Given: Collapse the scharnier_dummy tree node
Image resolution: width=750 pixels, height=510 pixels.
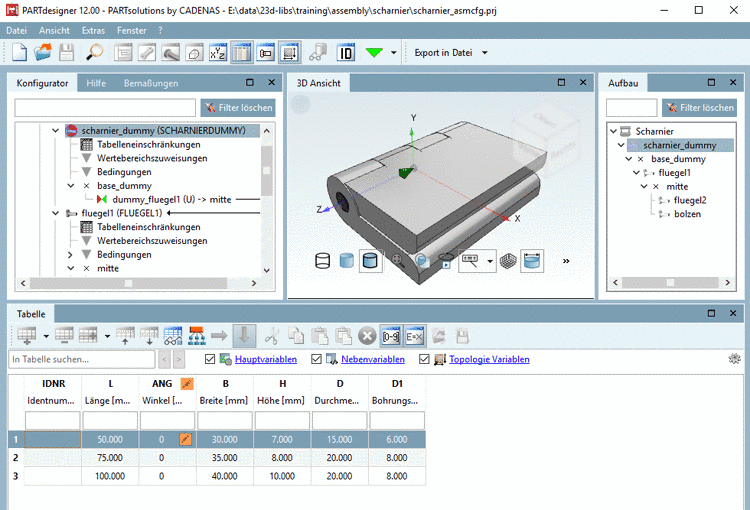Looking at the screenshot, I should 56,130.
